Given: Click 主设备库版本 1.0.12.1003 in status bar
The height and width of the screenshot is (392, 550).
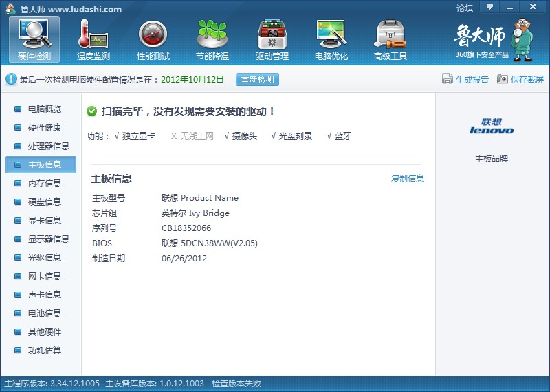Looking at the screenshot, I should pos(155,384).
